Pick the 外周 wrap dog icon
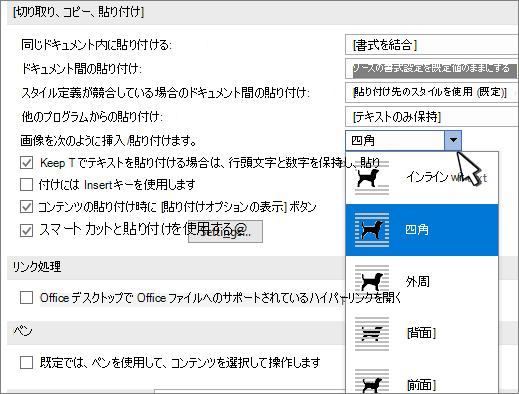The height and width of the screenshot is (394, 519). (372, 282)
